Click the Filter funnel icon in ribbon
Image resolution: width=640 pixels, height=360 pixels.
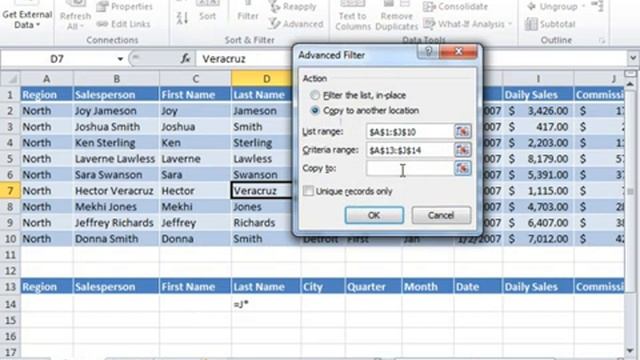[248, 11]
